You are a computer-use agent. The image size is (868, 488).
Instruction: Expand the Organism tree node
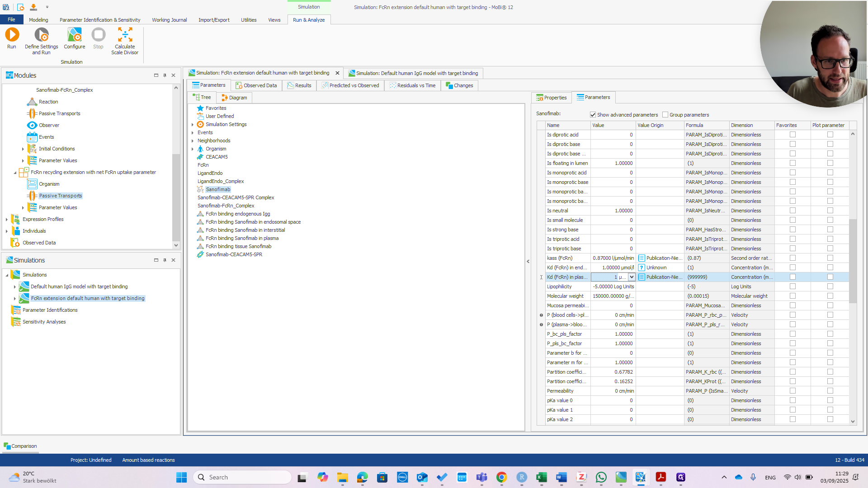tap(193, 149)
